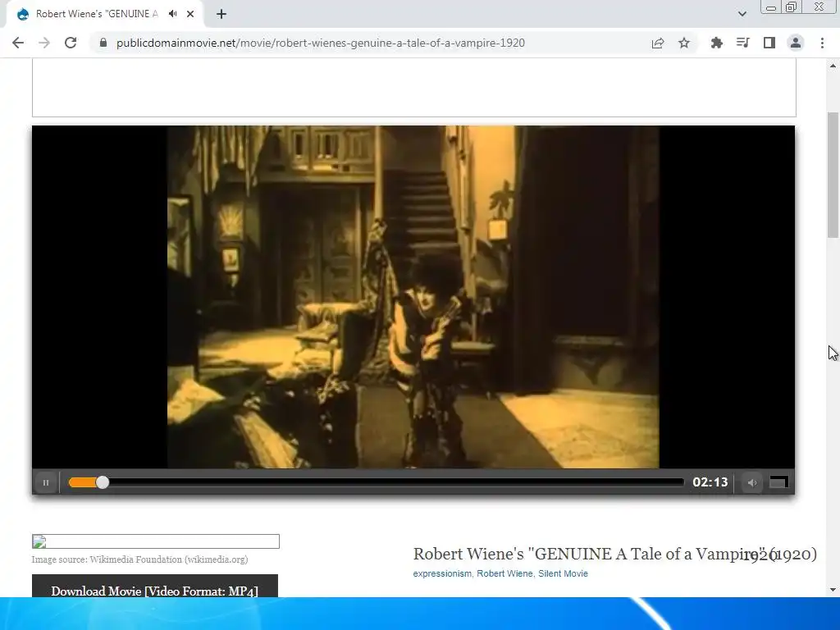
Task: Click the browser forward arrow
Action: [44, 43]
